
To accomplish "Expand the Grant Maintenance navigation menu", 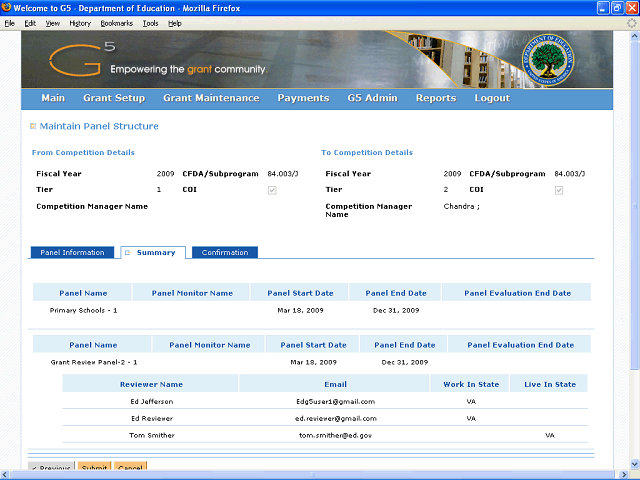I will pos(211,98).
